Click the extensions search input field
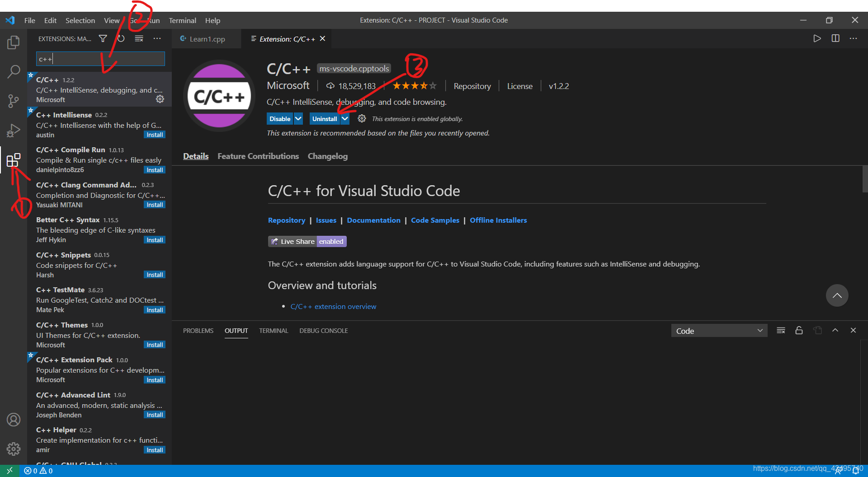868x477 pixels. [x=100, y=59]
